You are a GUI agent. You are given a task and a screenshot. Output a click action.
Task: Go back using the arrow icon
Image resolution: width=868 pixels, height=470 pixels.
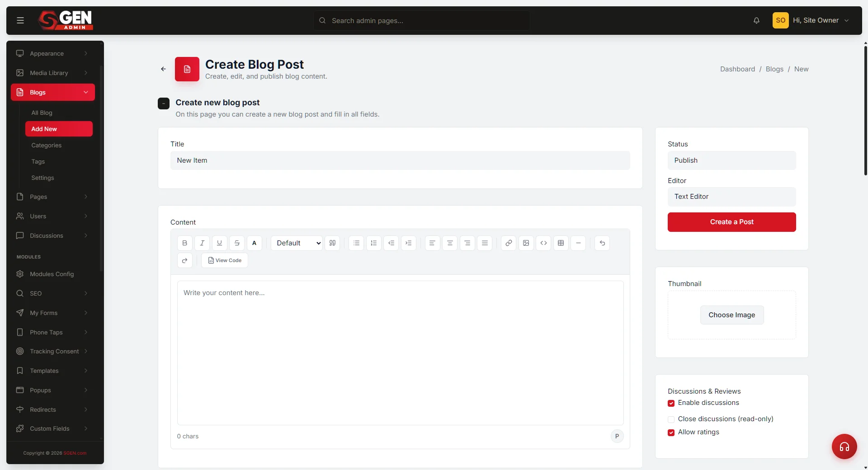pos(163,69)
